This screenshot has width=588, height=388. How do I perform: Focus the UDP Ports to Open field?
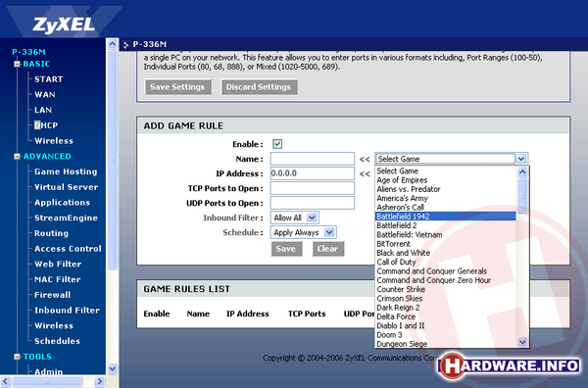312,203
